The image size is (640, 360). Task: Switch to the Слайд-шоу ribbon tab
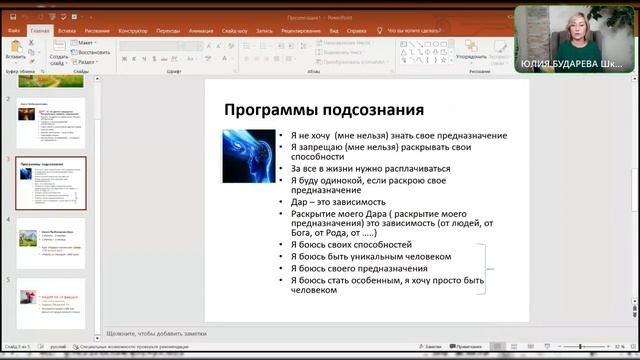[x=235, y=31]
